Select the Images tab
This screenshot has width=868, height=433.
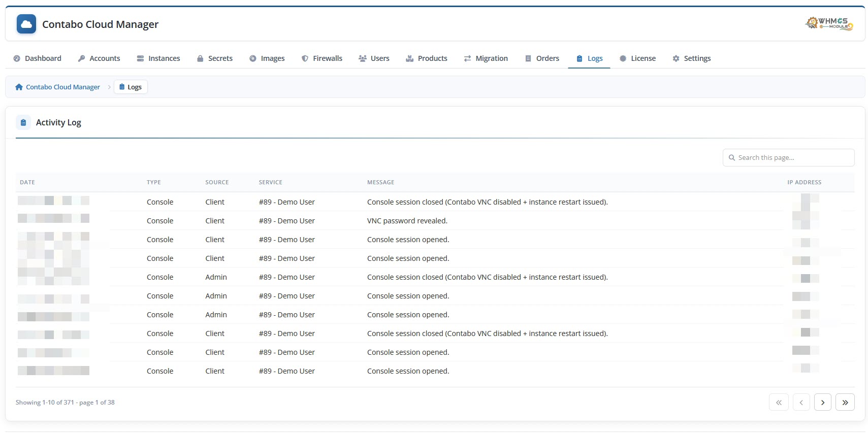pyautogui.click(x=267, y=58)
